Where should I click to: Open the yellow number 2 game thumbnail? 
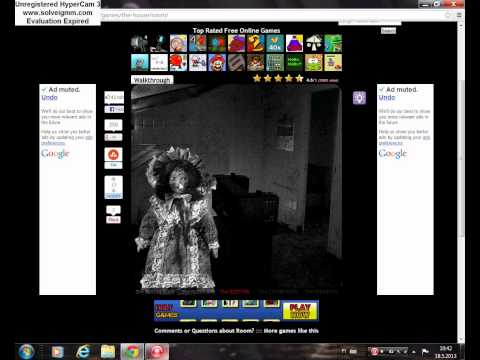coord(256,43)
